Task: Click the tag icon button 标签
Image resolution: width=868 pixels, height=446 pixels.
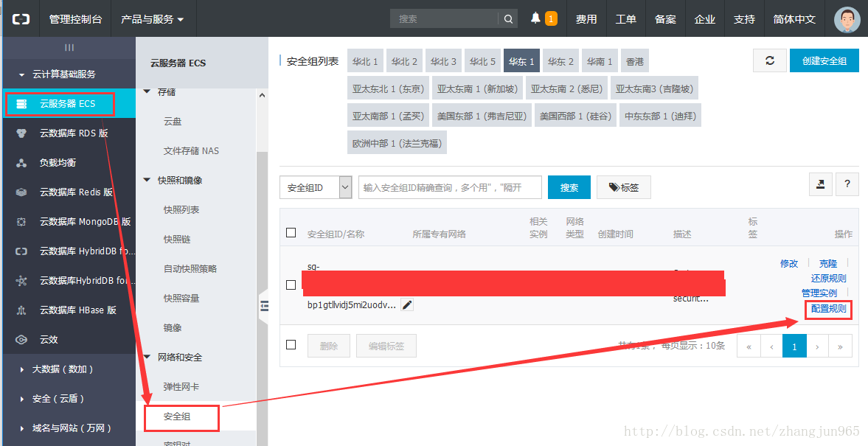Action: tap(623, 187)
